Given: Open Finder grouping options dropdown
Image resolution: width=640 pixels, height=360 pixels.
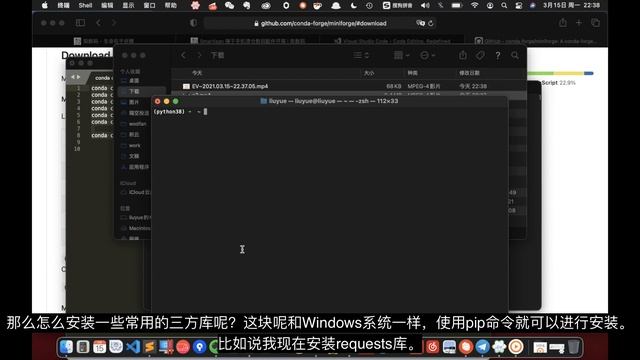Looking at the screenshot, I should pos(401,55).
